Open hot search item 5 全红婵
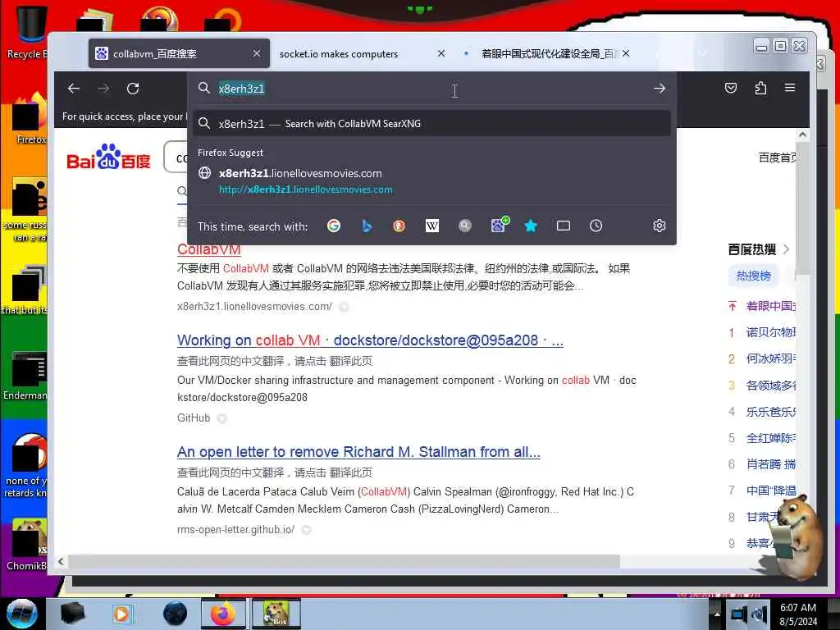 point(770,438)
